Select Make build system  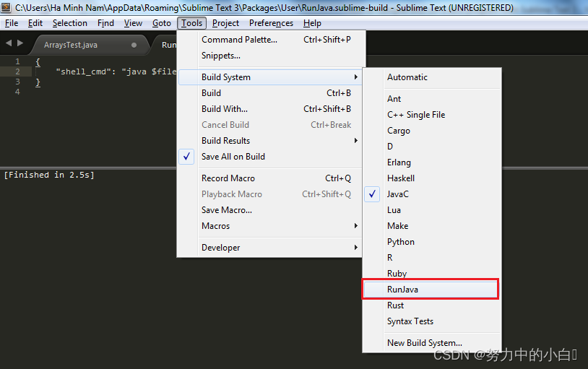(x=432, y=226)
